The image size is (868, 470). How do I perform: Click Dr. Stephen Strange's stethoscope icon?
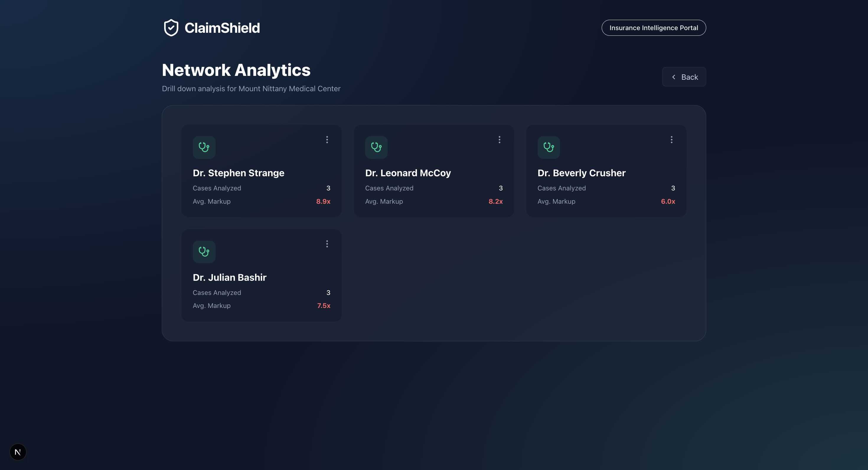(204, 147)
